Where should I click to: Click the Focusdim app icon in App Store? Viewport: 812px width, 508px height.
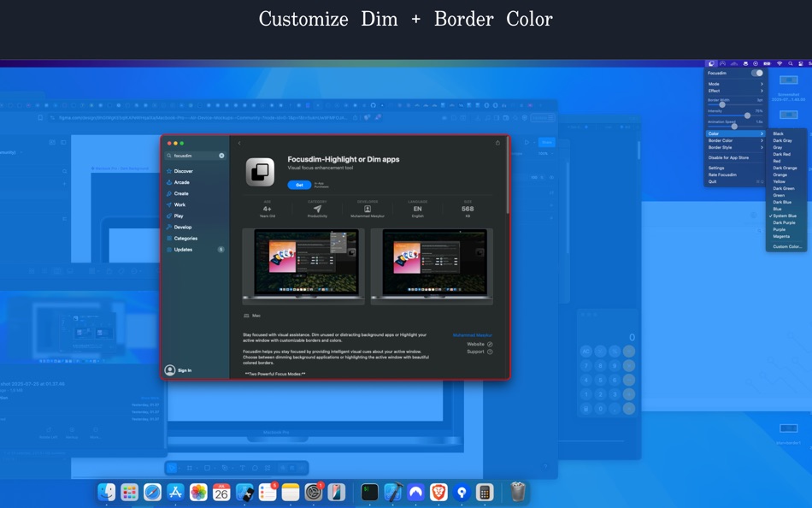coord(260,172)
